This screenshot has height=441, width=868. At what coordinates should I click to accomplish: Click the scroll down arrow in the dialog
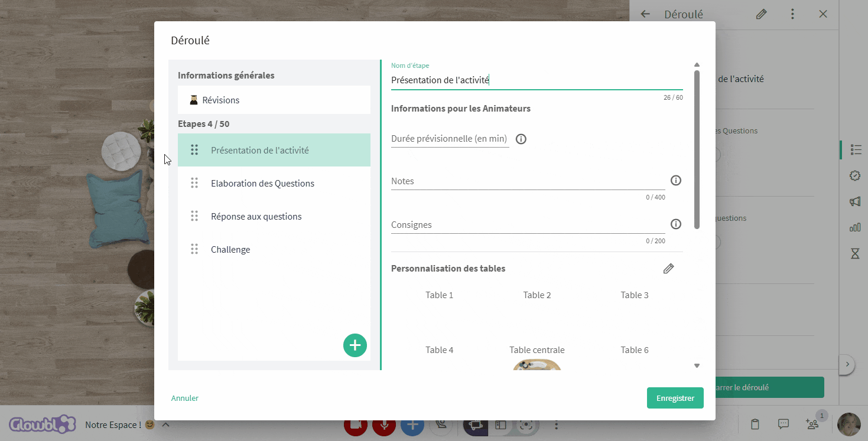coord(697,366)
